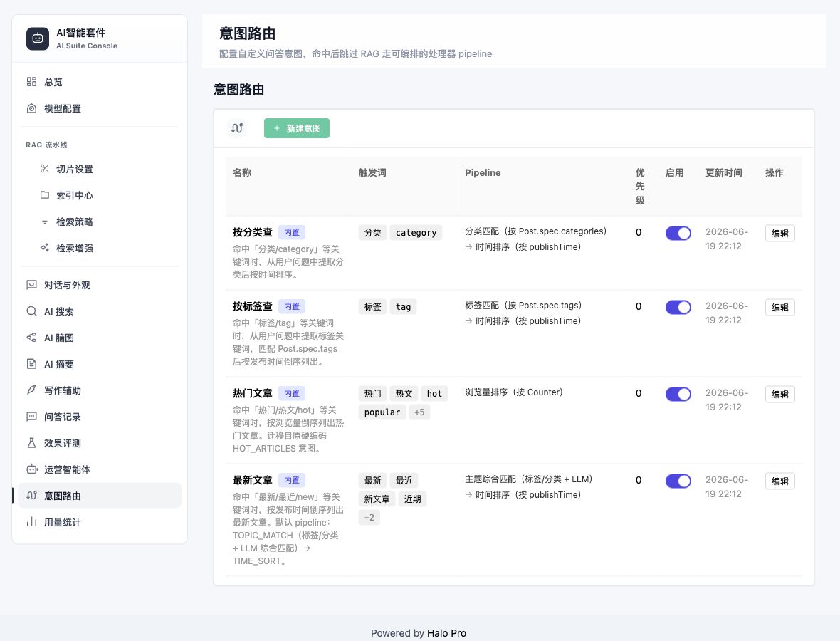Click the feather icon for 写作辅助
The height and width of the screenshot is (641, 840).
(31, 390)
